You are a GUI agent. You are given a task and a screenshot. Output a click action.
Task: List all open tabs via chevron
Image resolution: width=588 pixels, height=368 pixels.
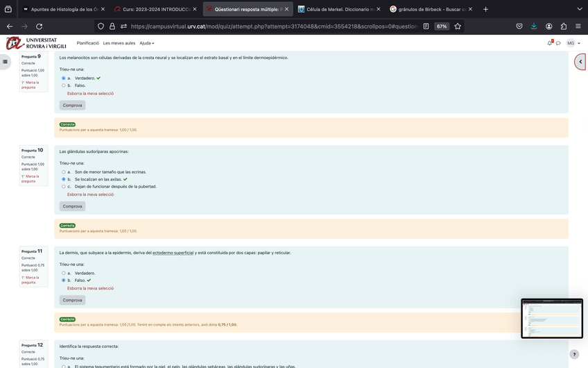coord(580,9)
